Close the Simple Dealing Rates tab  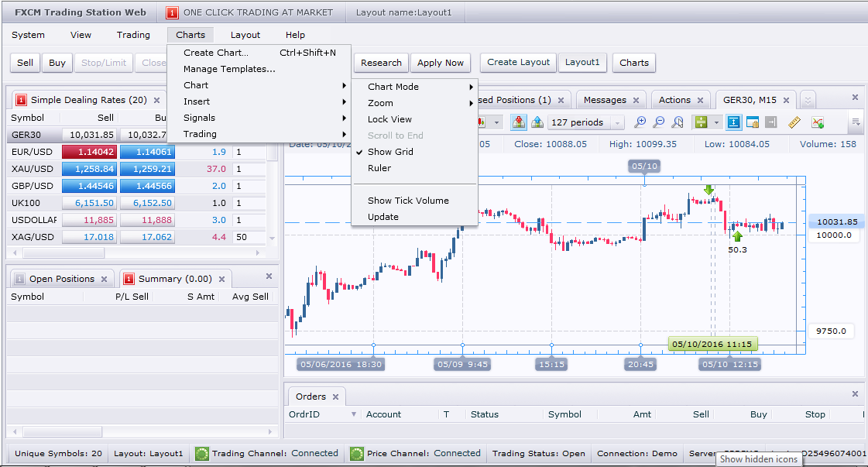pyautogui.click(x=156, y=100)
